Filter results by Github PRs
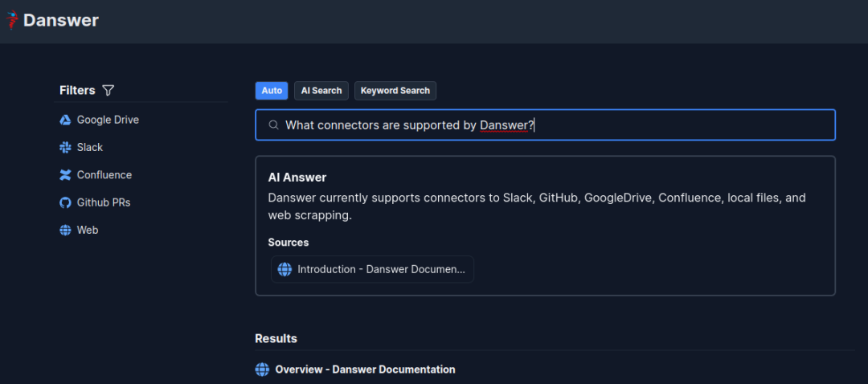Viewport: 868px width, 384px height. coord(104,202)
